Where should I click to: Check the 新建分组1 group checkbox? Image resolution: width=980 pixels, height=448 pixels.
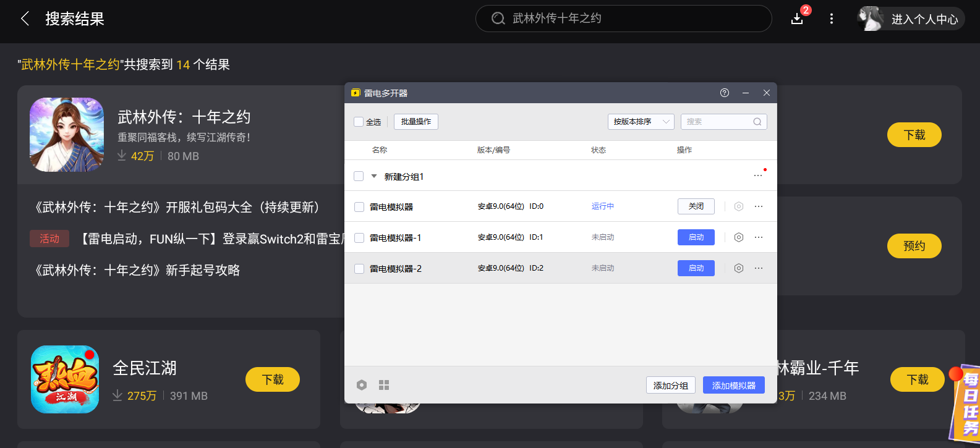coord(359,176)
